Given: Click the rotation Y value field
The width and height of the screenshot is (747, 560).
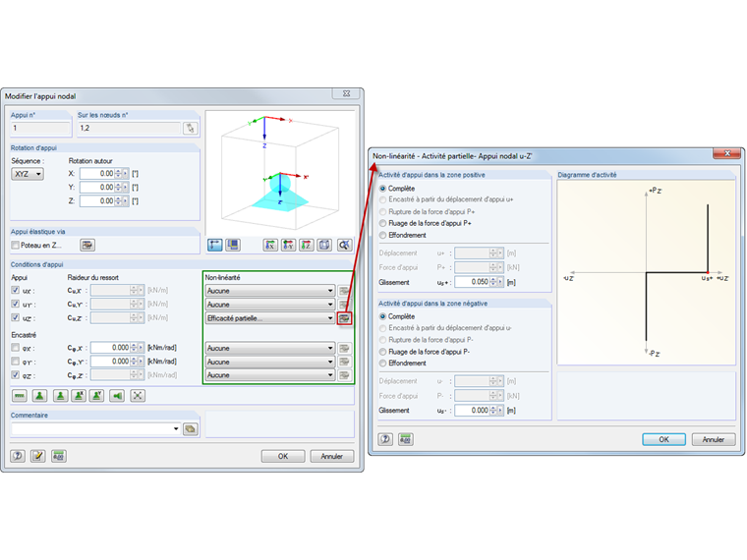Looking at the screenshot, I should (97, 188).
